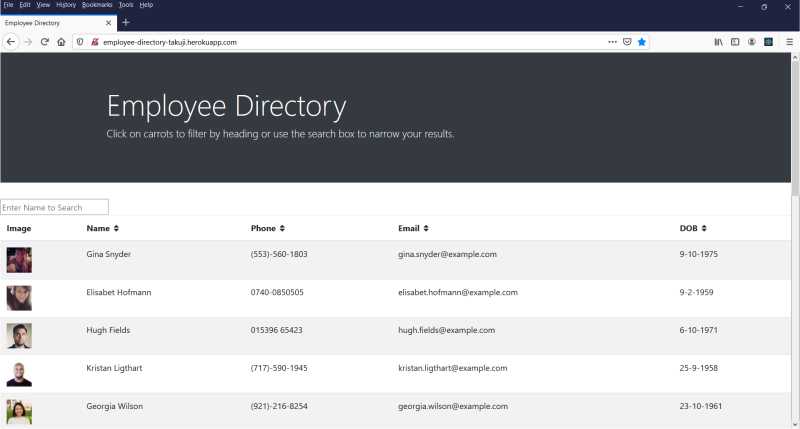
Task: Sort by Phone column carets
Action: (x=282, y=228)
